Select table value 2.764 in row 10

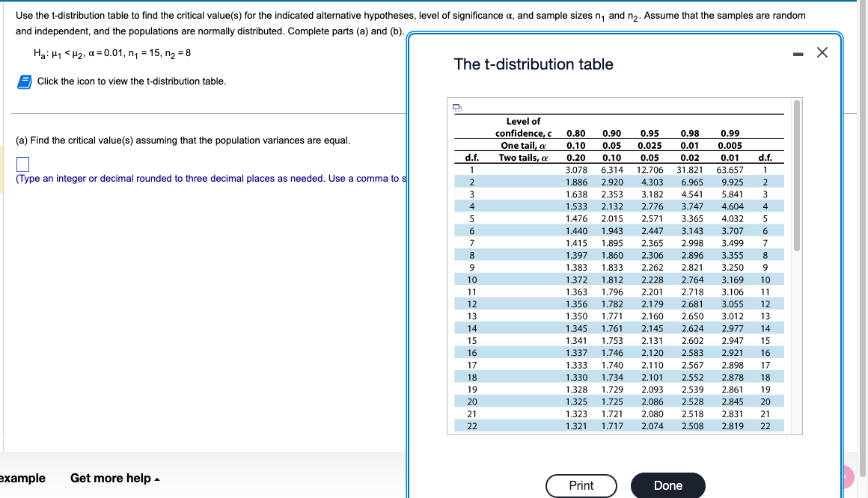[x=692, y=280]
